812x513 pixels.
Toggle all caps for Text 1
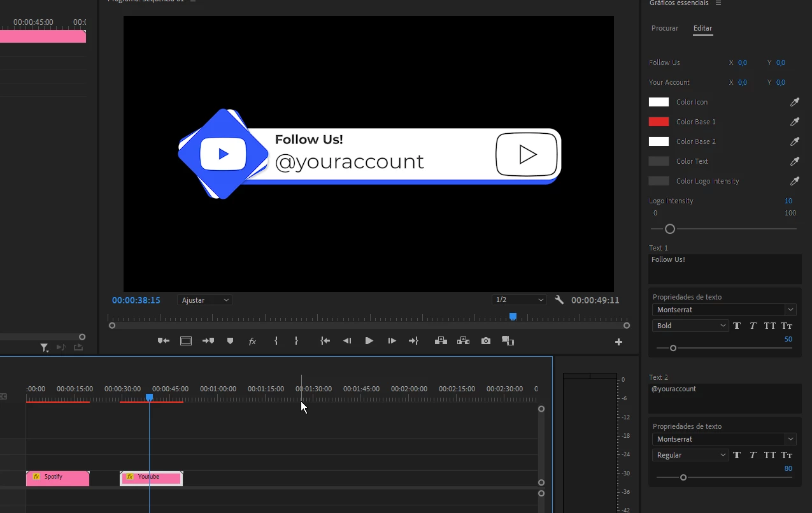click(x=770, y=326)
